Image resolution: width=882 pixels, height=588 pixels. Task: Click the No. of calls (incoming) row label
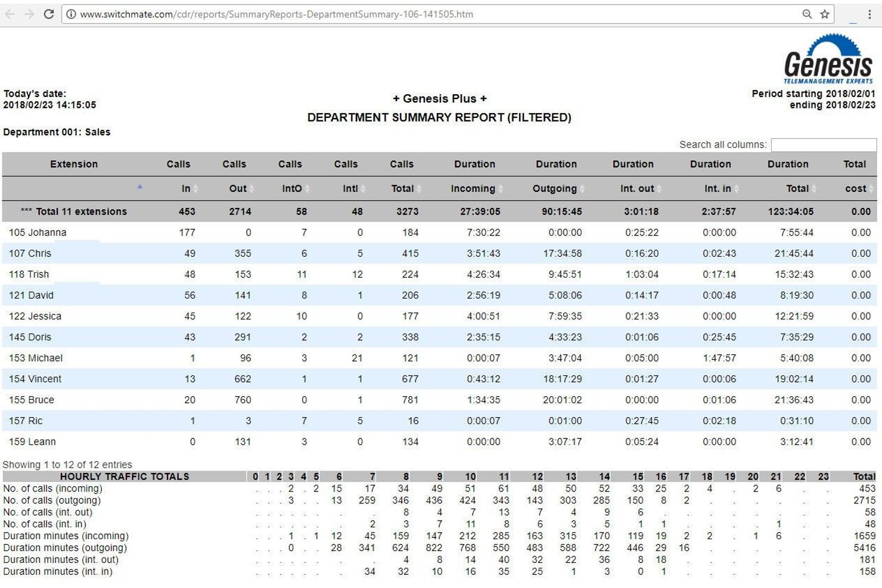pyautogui.click(x=52, y=489)
